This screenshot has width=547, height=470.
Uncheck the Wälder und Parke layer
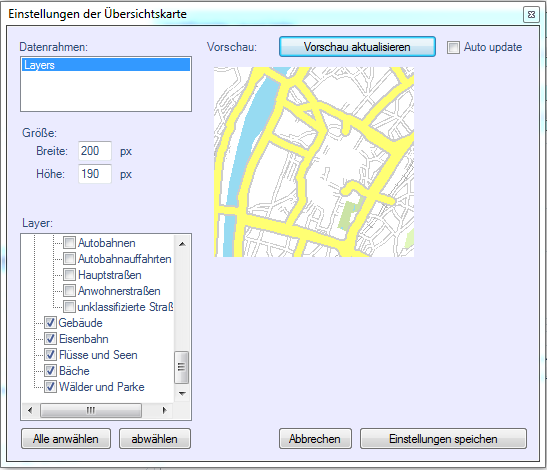(50, 387)
